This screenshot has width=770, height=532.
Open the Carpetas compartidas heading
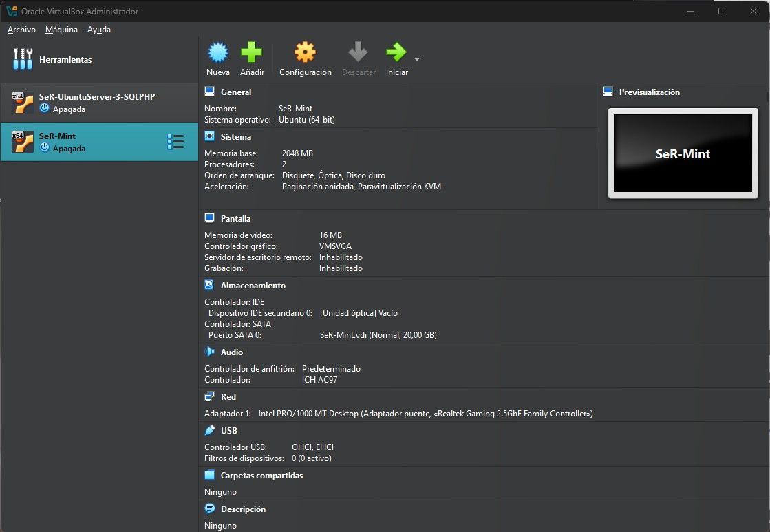click(x=261, y=476)
